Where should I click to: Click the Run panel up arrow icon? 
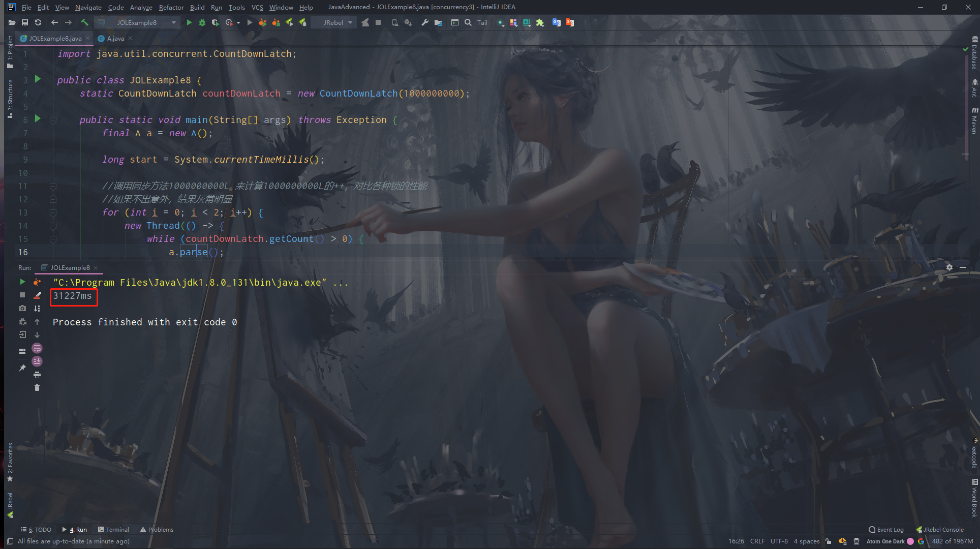tap(37, 321)
